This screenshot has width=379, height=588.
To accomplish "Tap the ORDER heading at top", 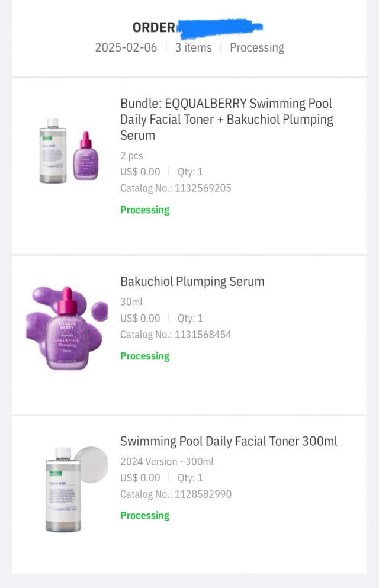I will click(x=154, y=27).
